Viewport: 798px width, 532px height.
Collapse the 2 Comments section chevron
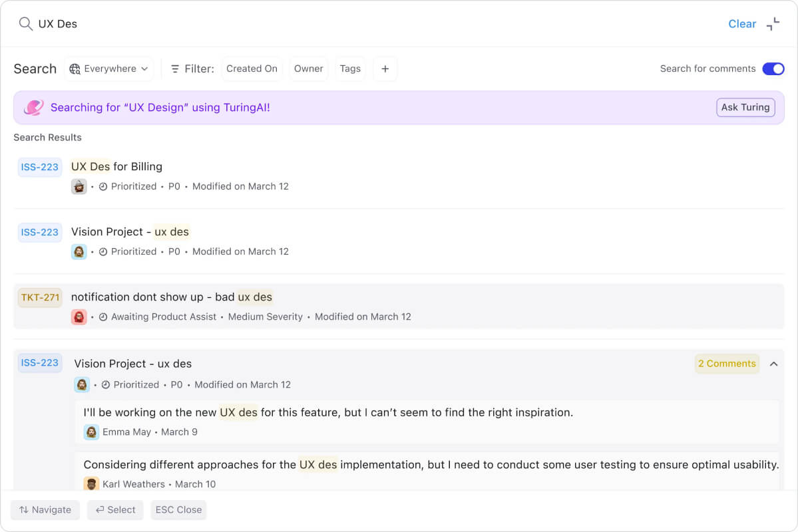tap(773, 364)
